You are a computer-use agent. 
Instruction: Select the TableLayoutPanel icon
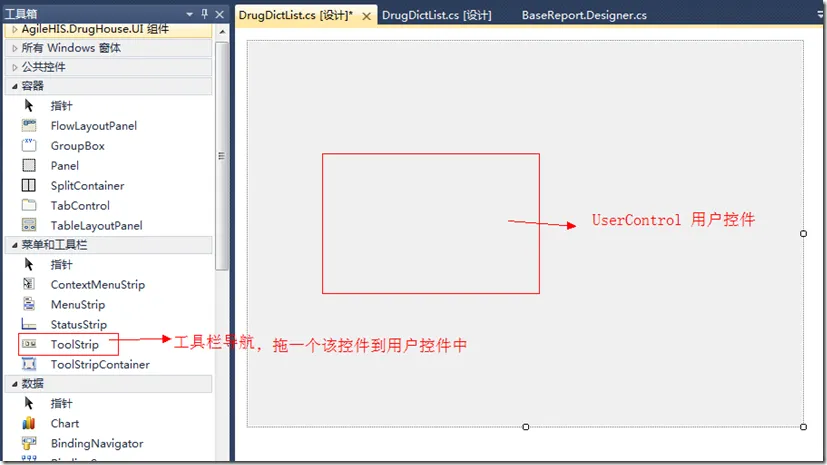click(x=29, y=225)
